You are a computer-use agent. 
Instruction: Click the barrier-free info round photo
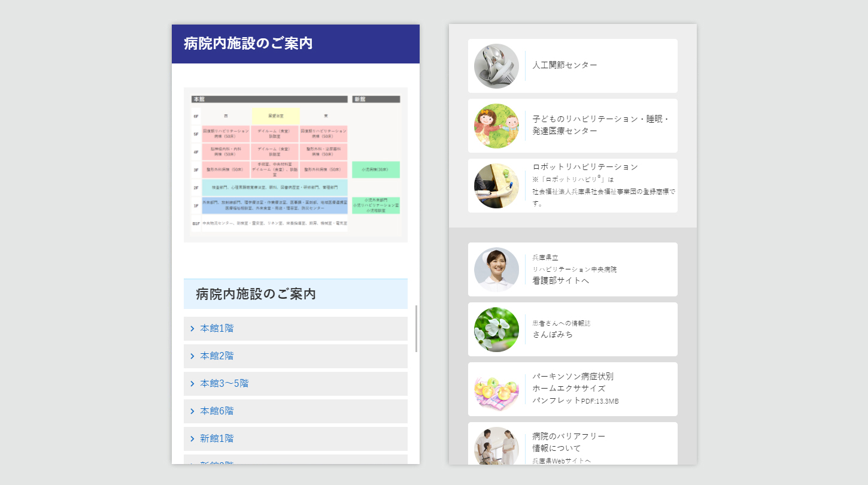[x=496, y=446]
